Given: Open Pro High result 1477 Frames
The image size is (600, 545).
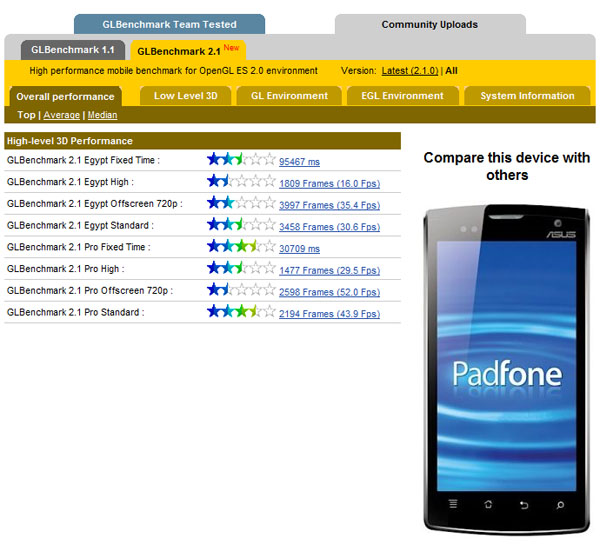Looking at the screenshot, I should click(x=329, y=271).
